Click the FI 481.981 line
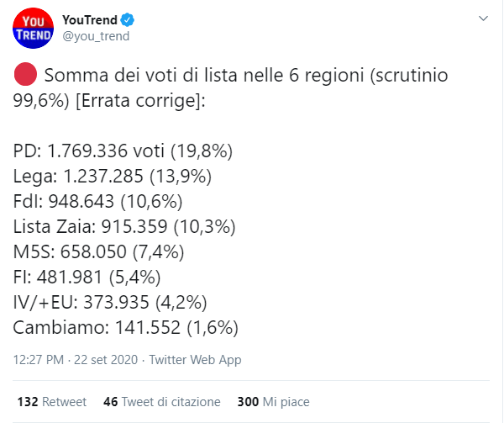504x423 pixels. (x=92, y=276)
